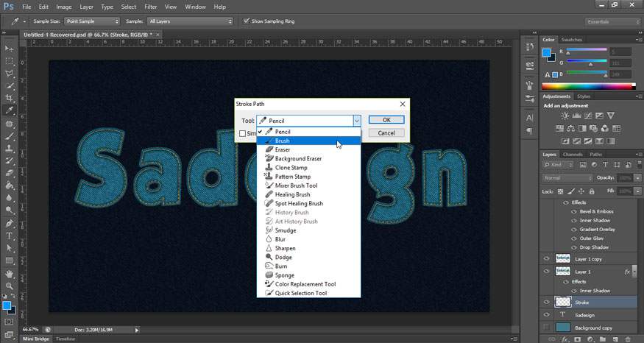
Task: Toggle Bevel & Emboss effect visibility
Action: [x=574, y=211]
